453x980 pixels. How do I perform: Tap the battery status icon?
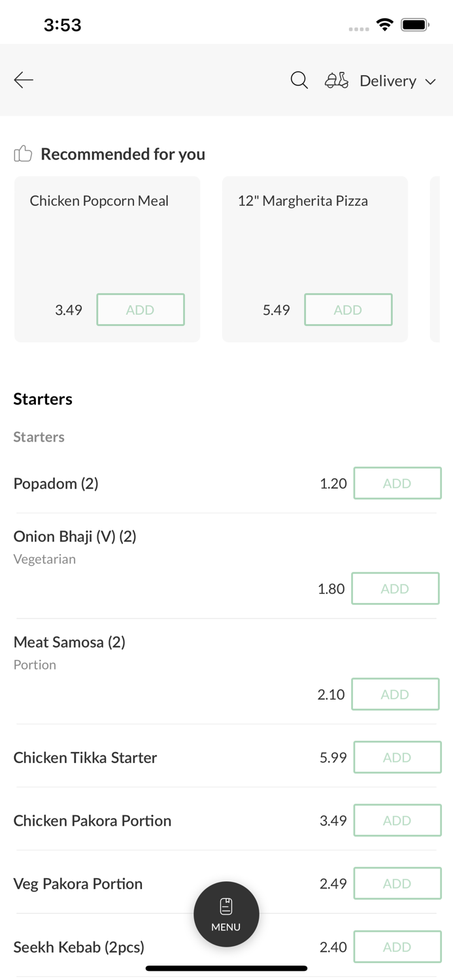(415, 25)
